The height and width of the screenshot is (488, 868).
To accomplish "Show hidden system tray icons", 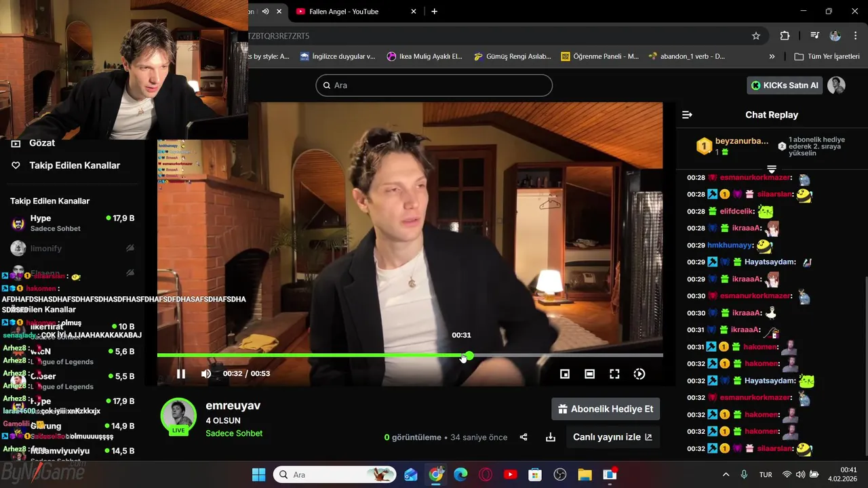I will tap(726, 474).
